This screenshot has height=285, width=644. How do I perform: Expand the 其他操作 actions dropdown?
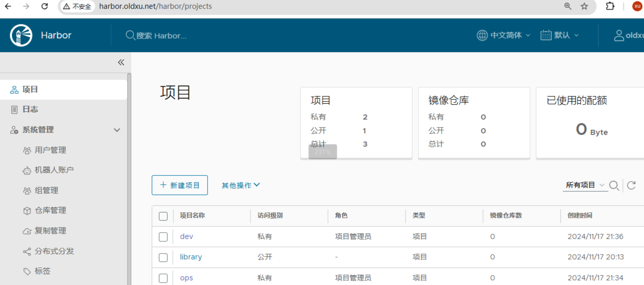241,185
